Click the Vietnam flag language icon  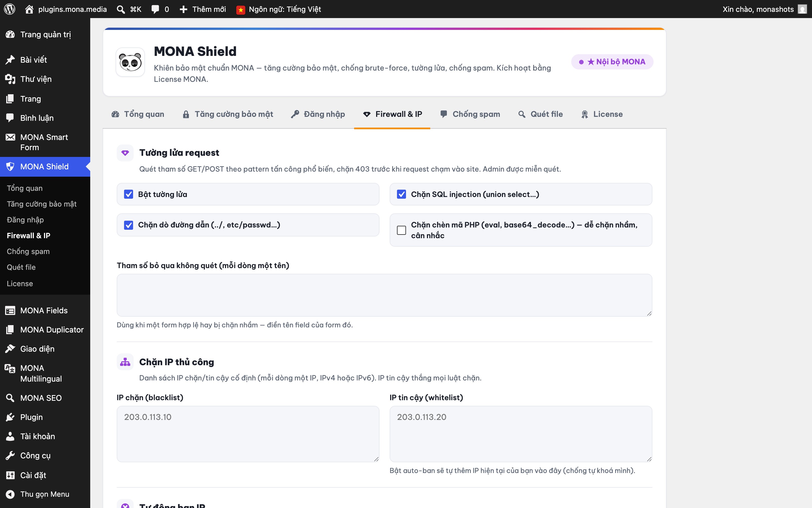(x=240, y=10)
